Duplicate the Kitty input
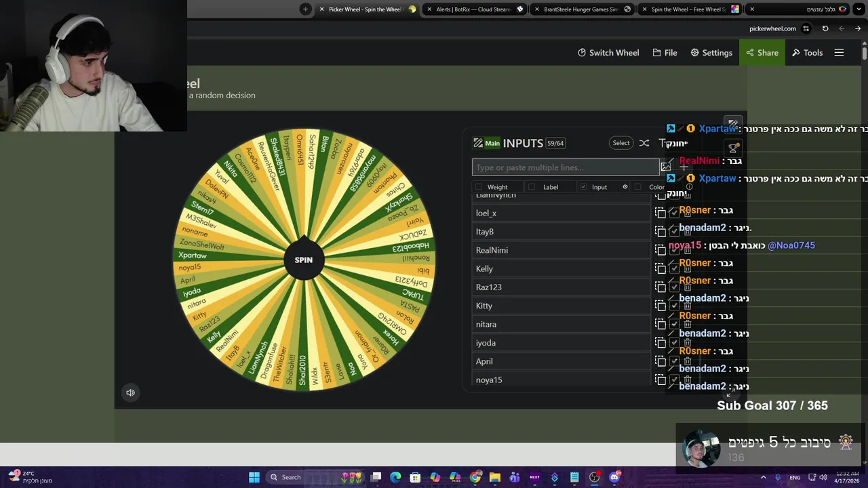Image resolution: width=868 pixels, height=488 pixels. pyautogui.click(x=660, y=306)
